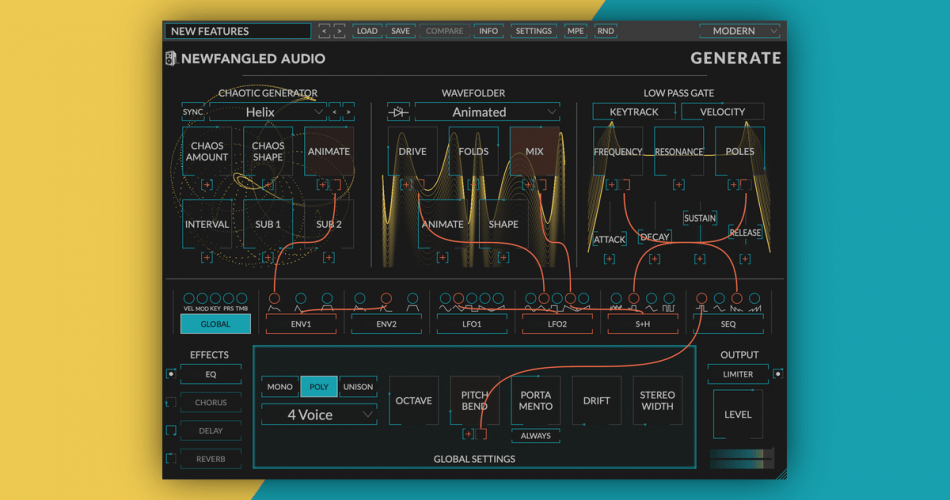
Task: Click KEY modulation output circle
Action: (x=215, y=298)
